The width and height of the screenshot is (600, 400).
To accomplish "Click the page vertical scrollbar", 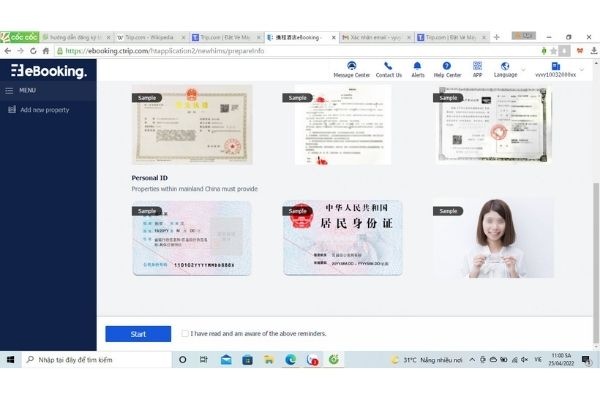I will pyautogui.click(x=596, y=263).
